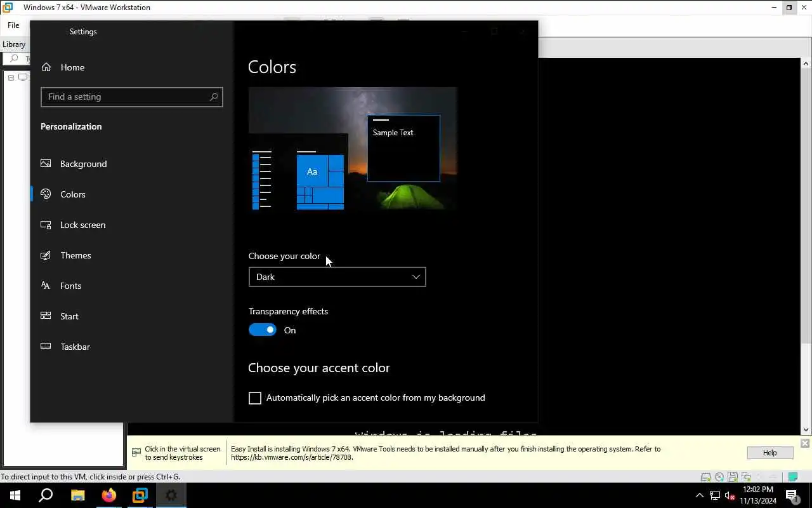Click VMware scrollbar up arrow

coord(806,63)
